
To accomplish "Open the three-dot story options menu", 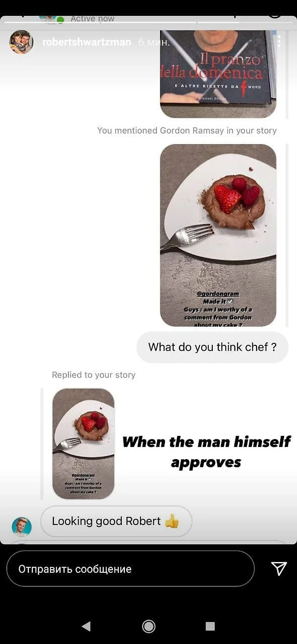I will pos(279,41).
